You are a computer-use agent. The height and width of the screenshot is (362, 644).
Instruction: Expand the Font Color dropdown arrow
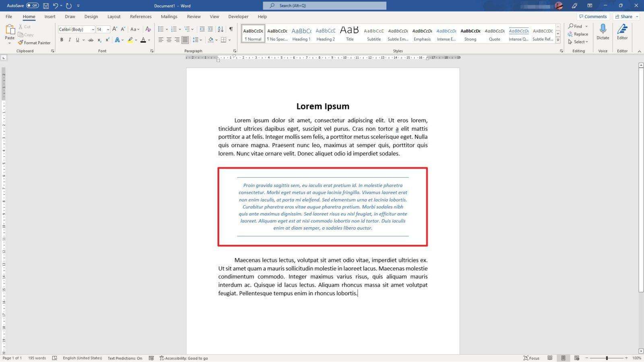click(149, 39)
